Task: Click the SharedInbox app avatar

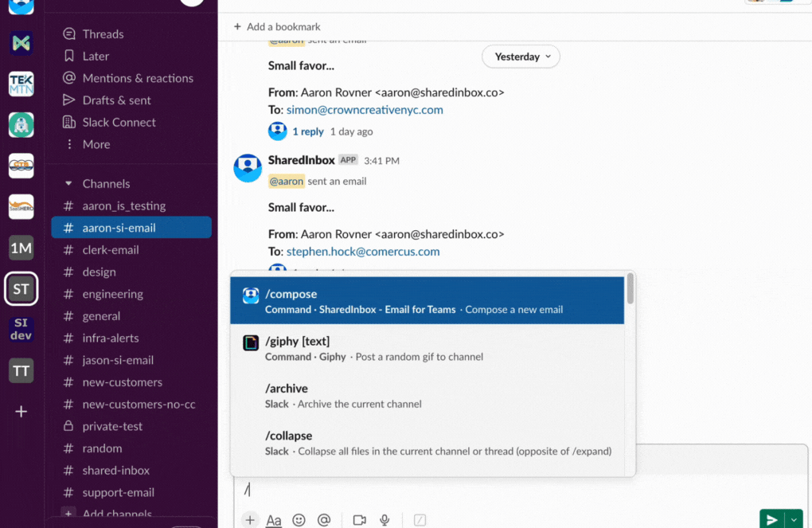Action: [248, 168]
